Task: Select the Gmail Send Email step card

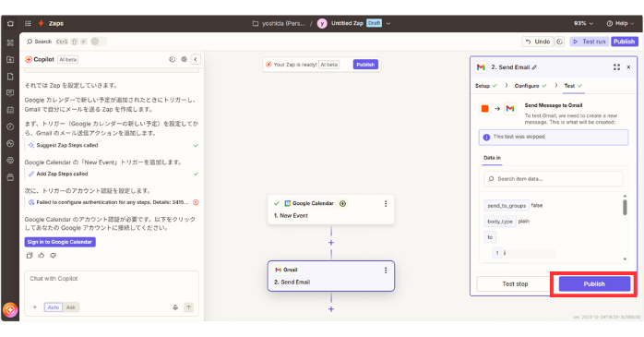Action: pos(331,276)
